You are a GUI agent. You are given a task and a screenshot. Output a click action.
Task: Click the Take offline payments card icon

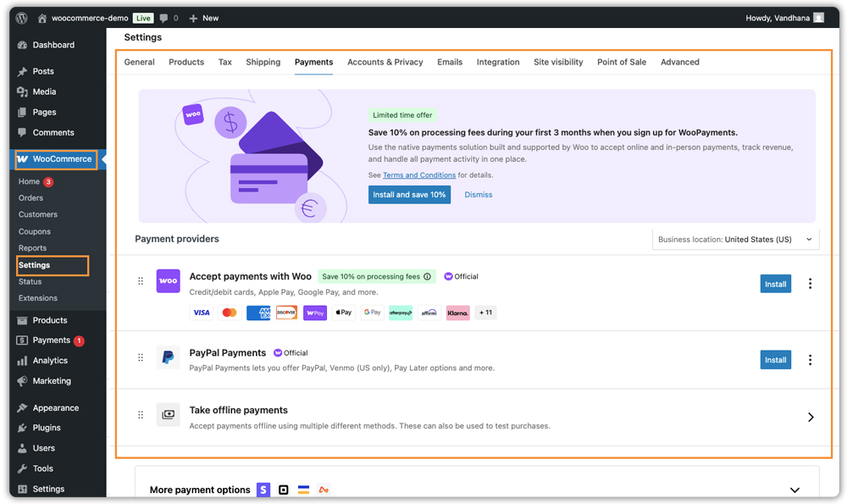(x=168, y=414)
